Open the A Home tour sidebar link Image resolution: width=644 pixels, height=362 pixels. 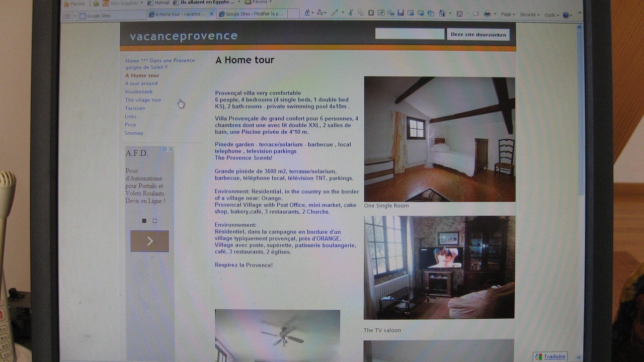[142, 75]
